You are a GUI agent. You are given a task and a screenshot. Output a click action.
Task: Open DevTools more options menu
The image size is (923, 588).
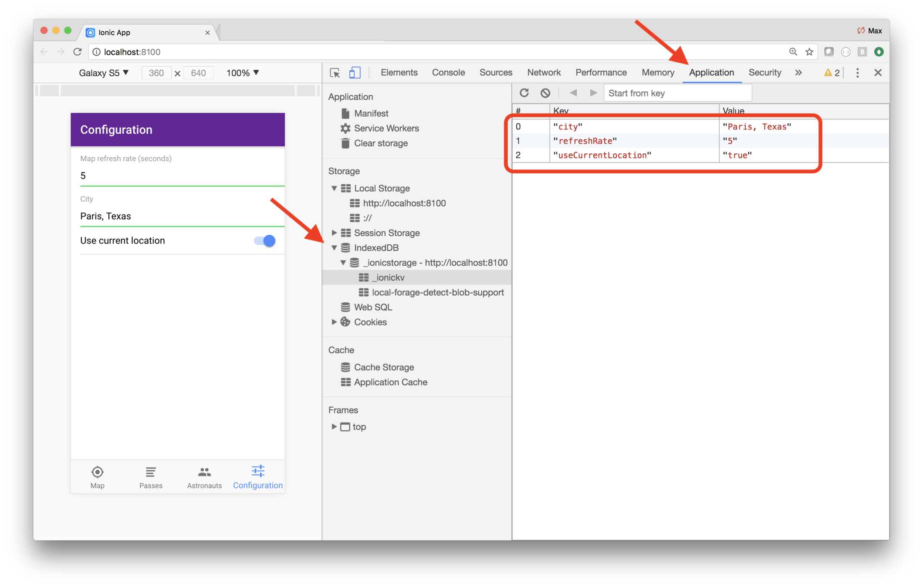pos(857,73)
